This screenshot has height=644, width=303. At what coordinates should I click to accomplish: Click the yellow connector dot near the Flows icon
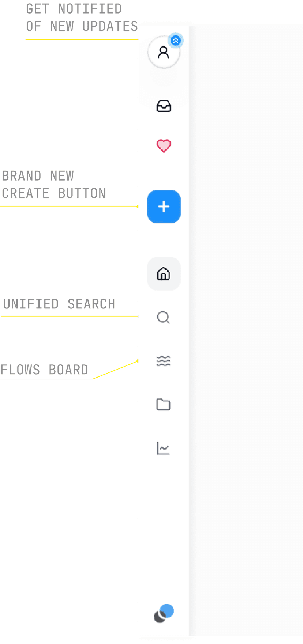tap(138, 361)
